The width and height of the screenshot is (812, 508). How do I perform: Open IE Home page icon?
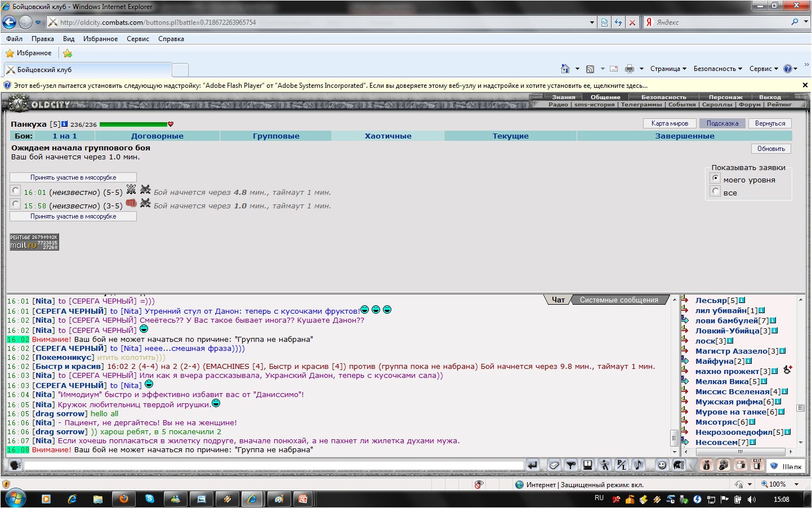pos(565,69)
